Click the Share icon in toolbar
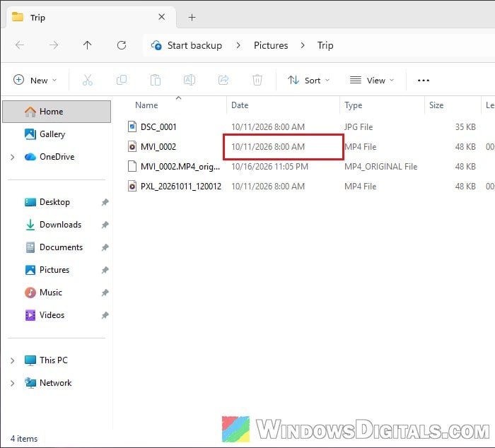This screenshot has width=495, height=448. pyautogui.click(x=223, y=80)
